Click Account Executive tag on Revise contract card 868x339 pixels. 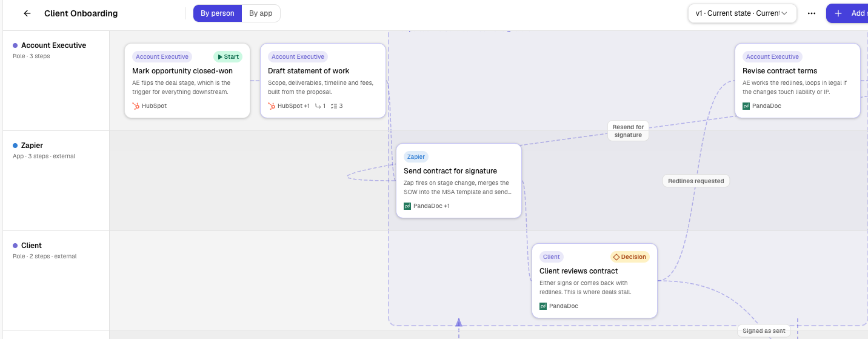[x=772, y=57]
